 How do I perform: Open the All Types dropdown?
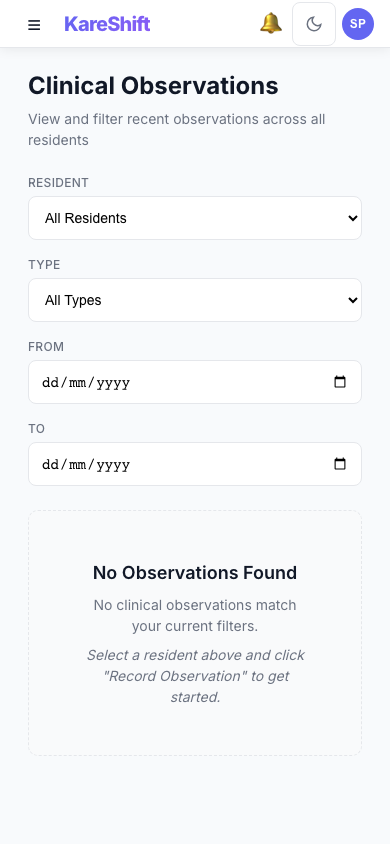pos(195,300)
